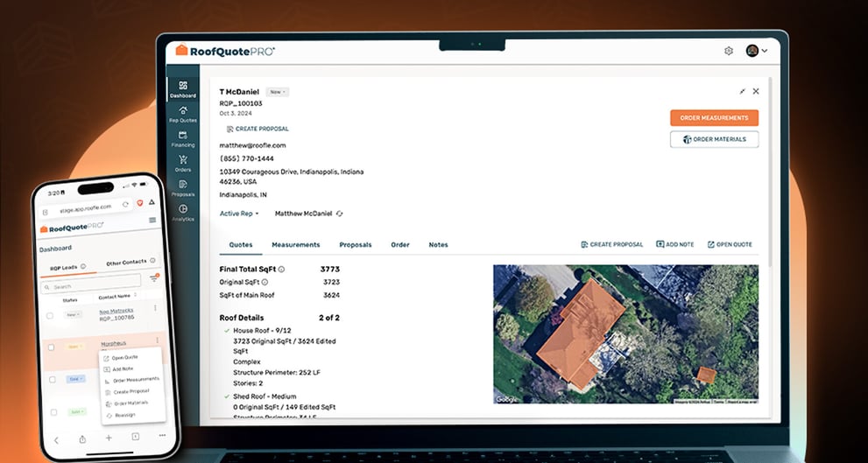Open settings gear in laptop header
868x463 pixels.
[729, 51]
